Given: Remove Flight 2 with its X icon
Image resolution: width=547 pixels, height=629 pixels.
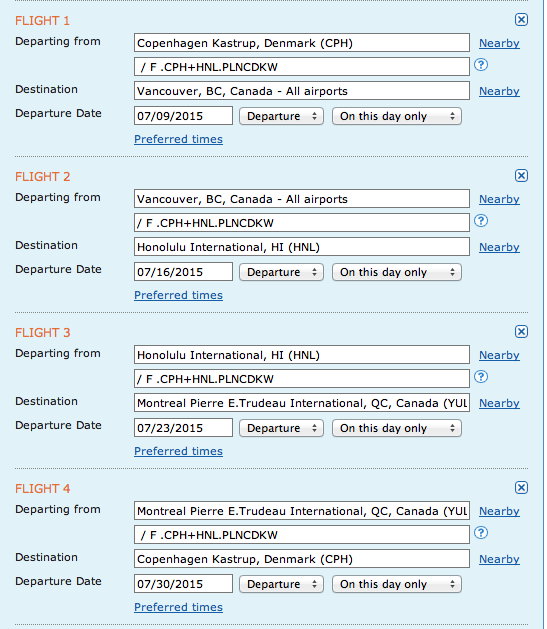Looking at the screenshot, I should (521, 175).
